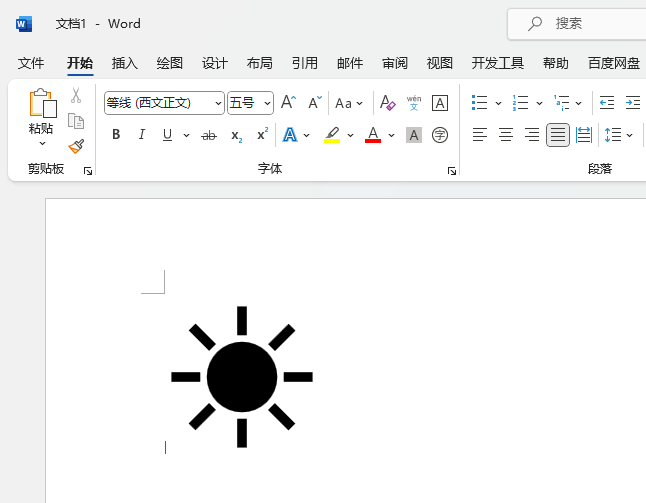Toggle Underline formatting
646x503 pixels.
(x=167, y=135)
